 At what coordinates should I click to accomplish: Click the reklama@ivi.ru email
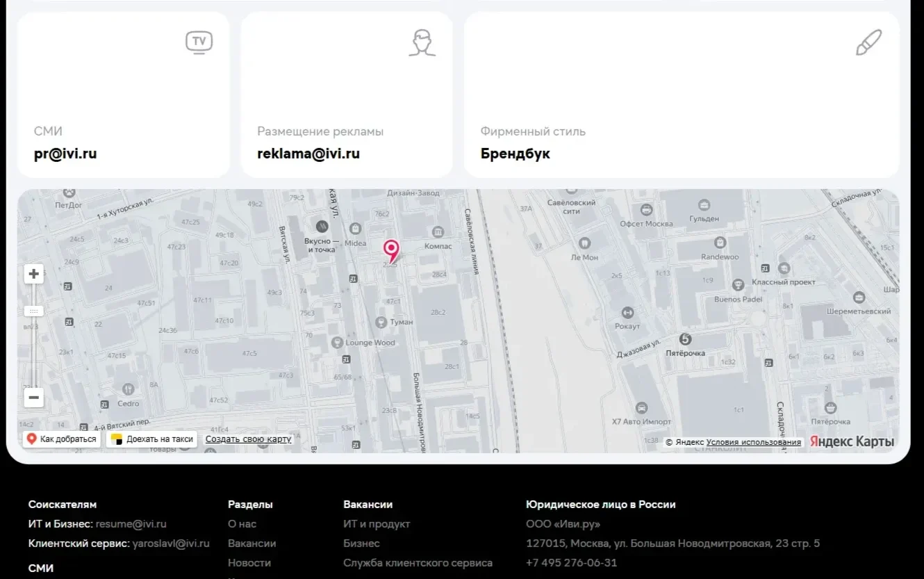click(x=308, y=154)
